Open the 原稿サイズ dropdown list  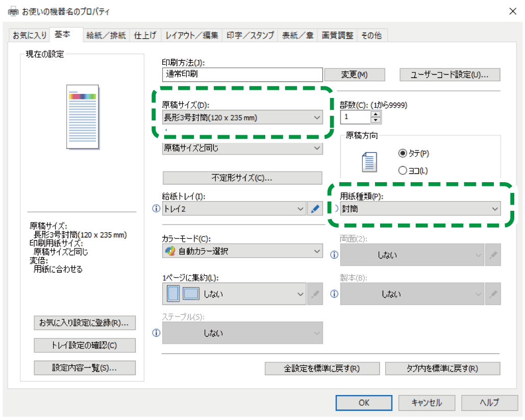pos(242,118)
